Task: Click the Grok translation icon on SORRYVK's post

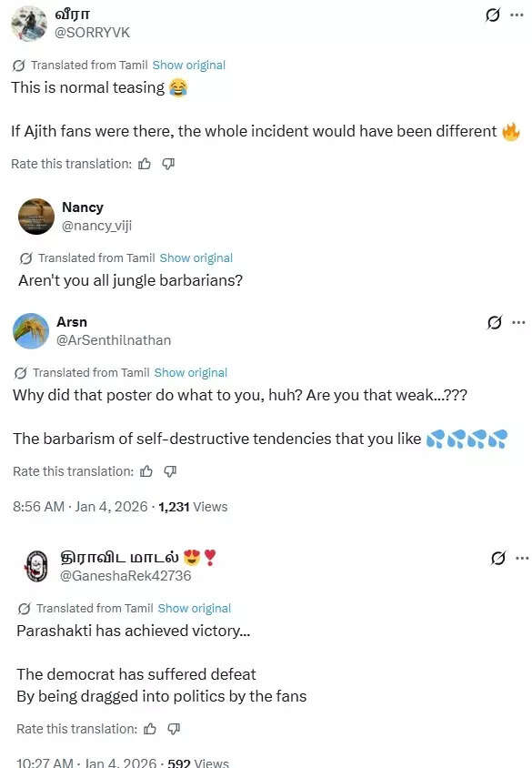Action: pyautogui.click(x=494, y=15)
